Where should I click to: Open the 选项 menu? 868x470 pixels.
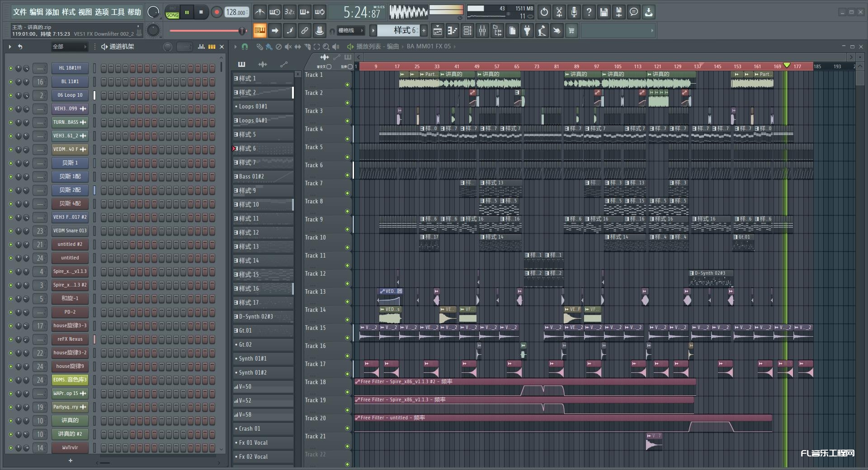tap(102, 12)
